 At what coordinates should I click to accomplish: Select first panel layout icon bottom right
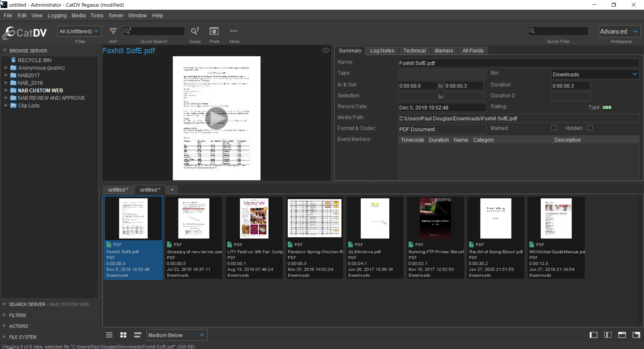coord(593,335)
